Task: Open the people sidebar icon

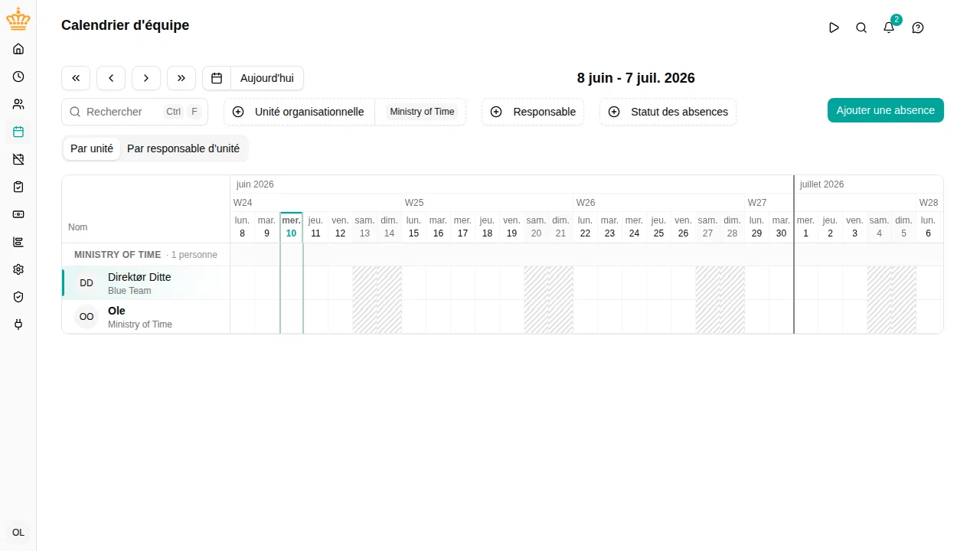Action: tap(18, 104)
